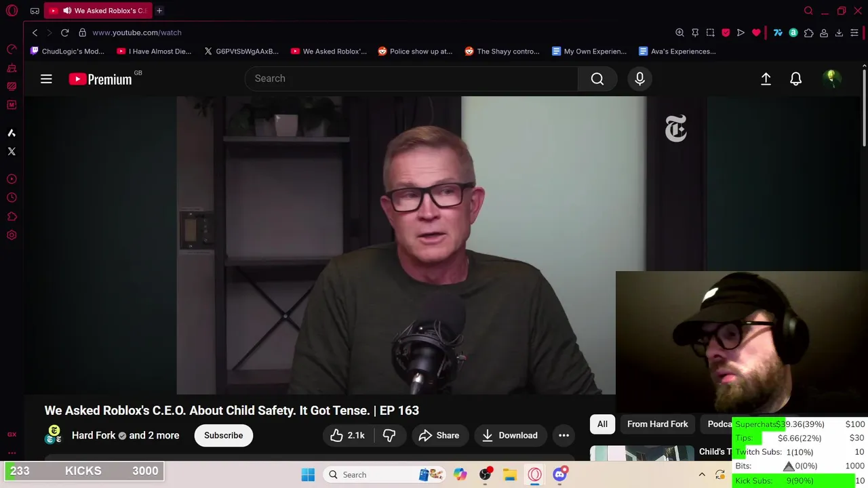
Task: Open the browser profile icon
Action: coord(824,33)
